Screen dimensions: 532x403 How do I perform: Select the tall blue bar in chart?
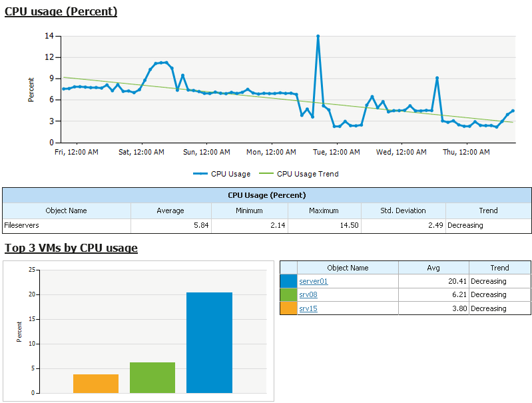point(209,342)
